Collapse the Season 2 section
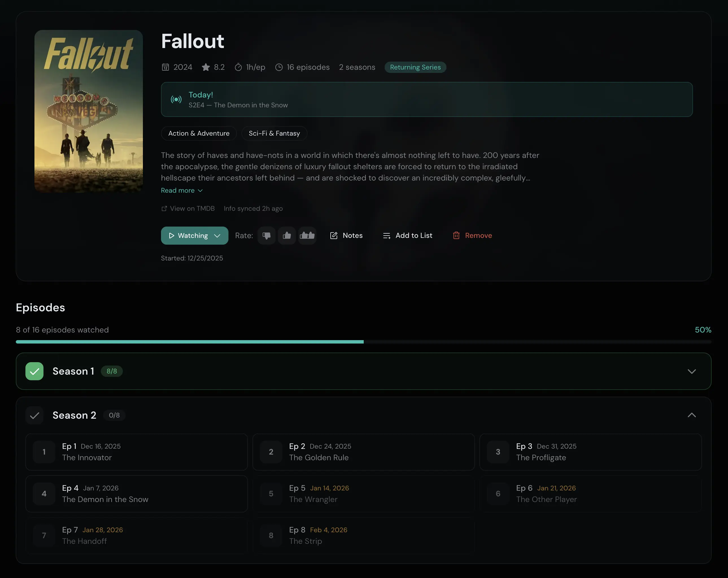This screenshot has width=728, height=578. tap(691, 415)
